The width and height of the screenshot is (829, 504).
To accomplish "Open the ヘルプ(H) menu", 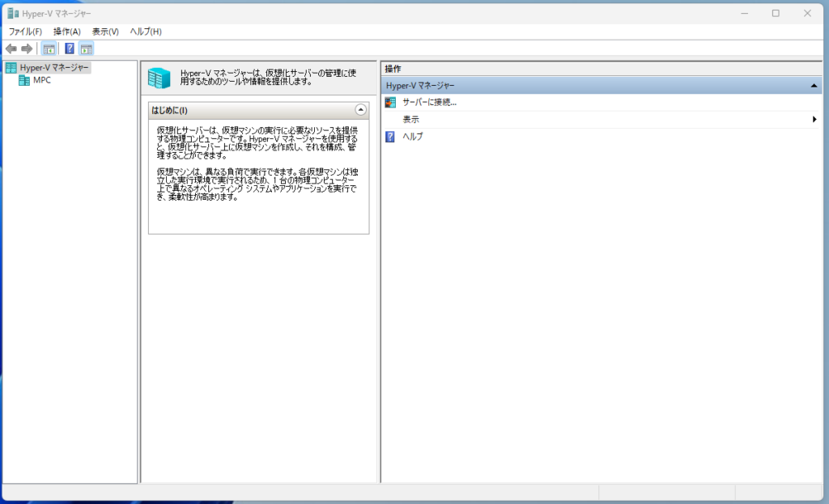I will (146, 32).
